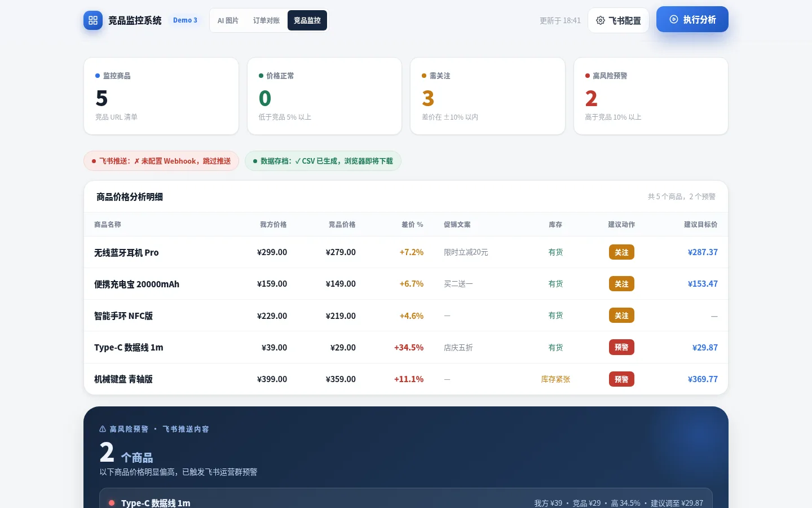
Task: Click the gear icon in 飞书配置
Action: 601,20
